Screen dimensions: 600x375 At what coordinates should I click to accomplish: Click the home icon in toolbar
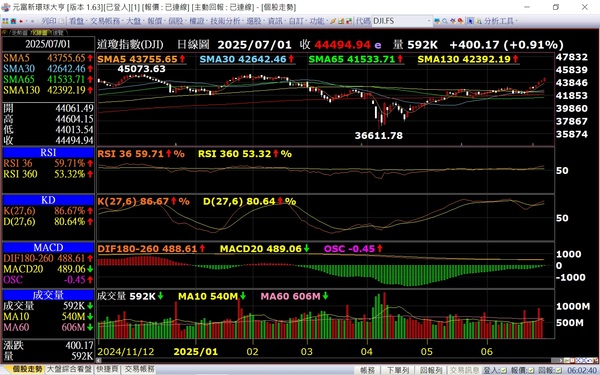pyautogui.click(x=13, y=21)
